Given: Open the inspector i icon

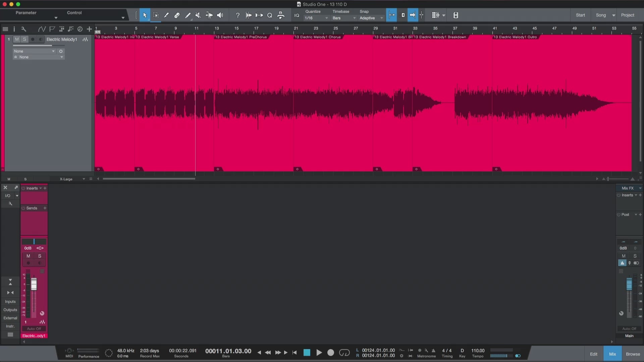Looking at the screenshot, I should (x=14, y=29).
